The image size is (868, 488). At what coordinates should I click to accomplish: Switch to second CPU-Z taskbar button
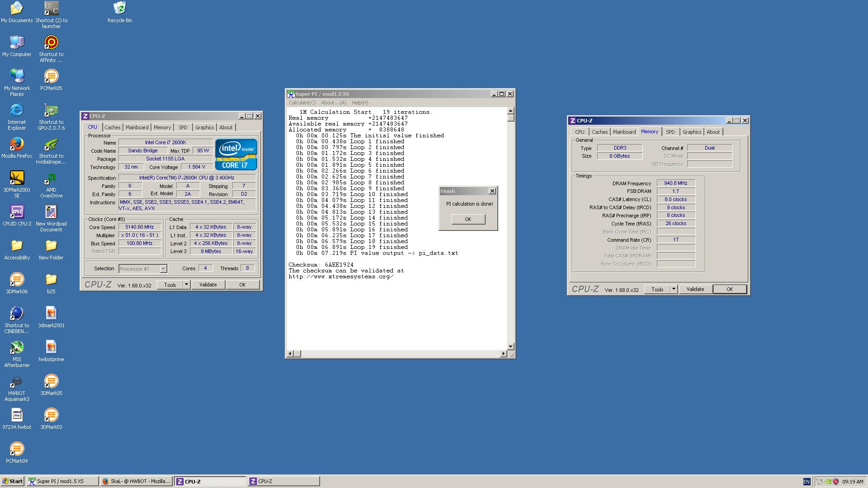[x=283, y=481]
